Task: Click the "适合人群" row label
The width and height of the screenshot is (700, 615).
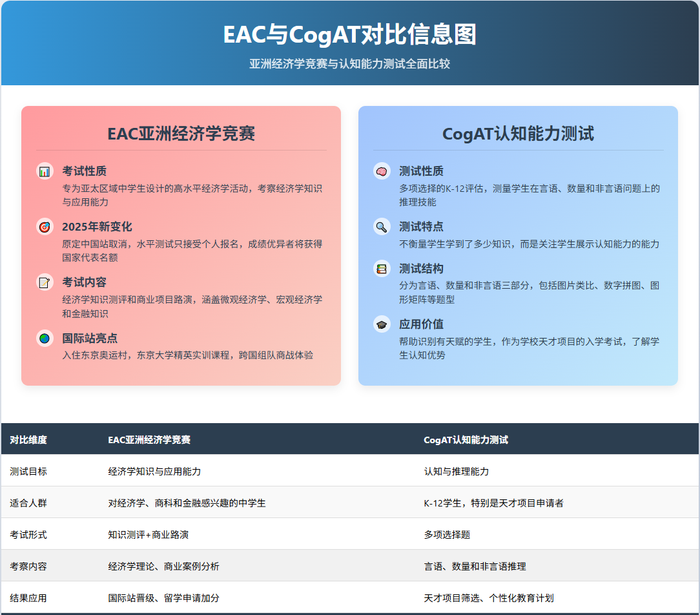Action: tap(28, 503)
